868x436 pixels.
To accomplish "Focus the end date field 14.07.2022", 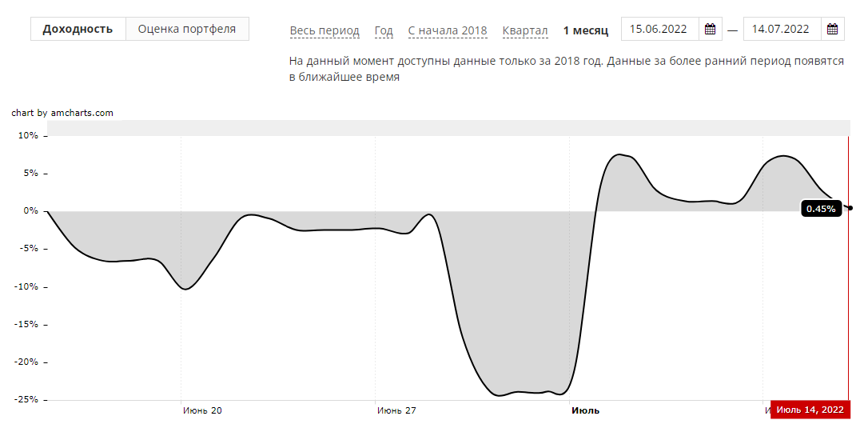I will (782, 30).
